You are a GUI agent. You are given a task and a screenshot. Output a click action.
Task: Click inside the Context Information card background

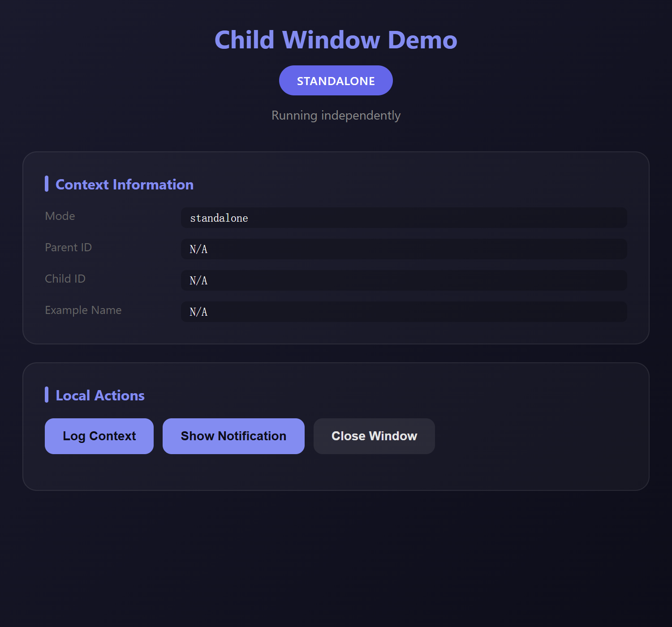(336, 331)
